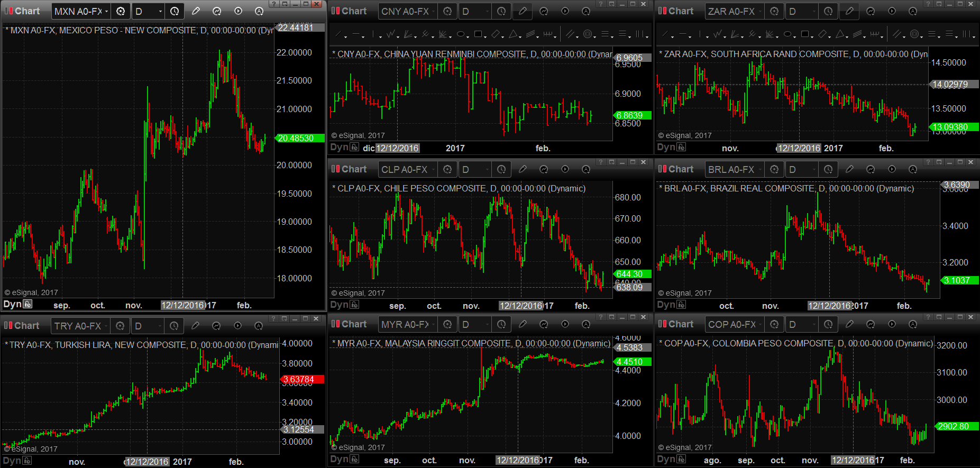This screenshot has height=468, width=980.
Task: Open studies icon in MXN chart toolbar
Action: coord(217,11)
